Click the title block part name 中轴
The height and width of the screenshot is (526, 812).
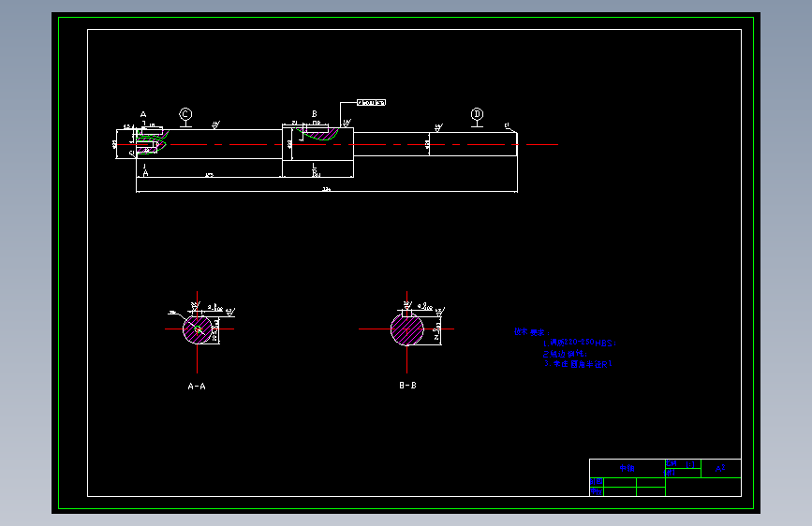[627, 468]
